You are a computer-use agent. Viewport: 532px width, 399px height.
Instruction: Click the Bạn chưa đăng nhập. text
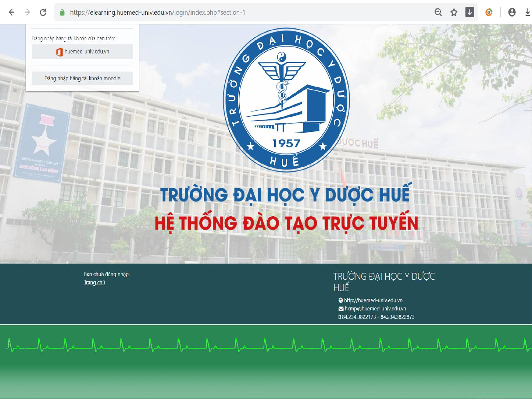107,274
